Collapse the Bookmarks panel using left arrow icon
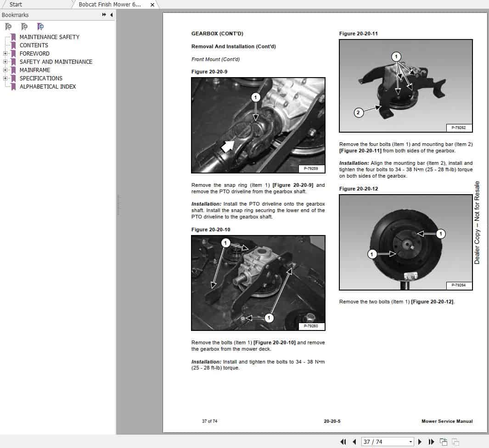489x448 pixels. [x=110, y=15]
